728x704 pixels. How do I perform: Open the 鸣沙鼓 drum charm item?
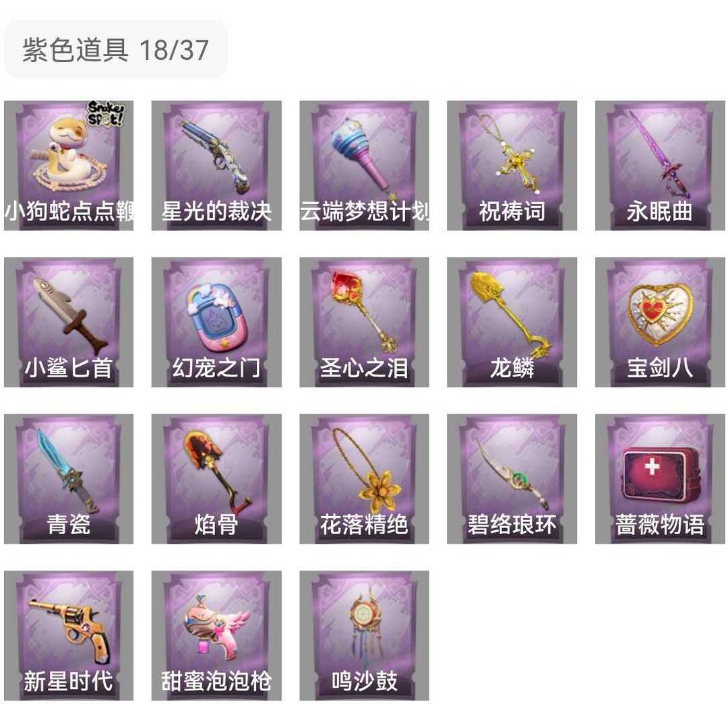click(364, 635)
